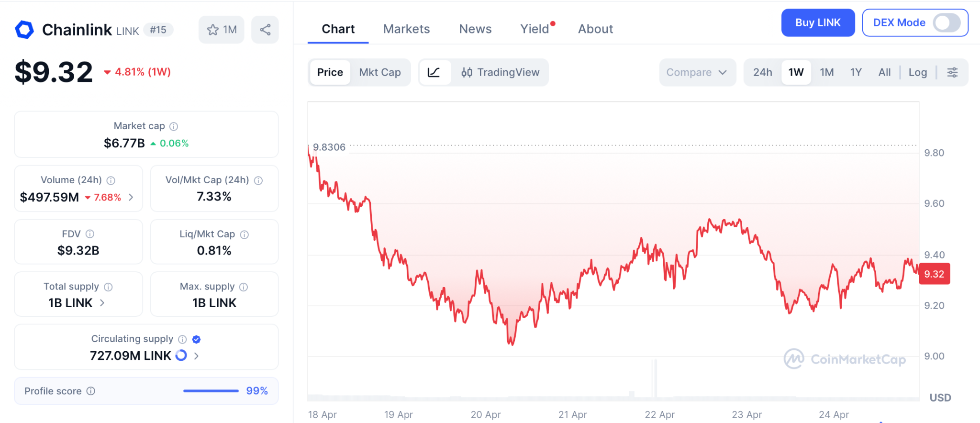Open the News tab

475,29
